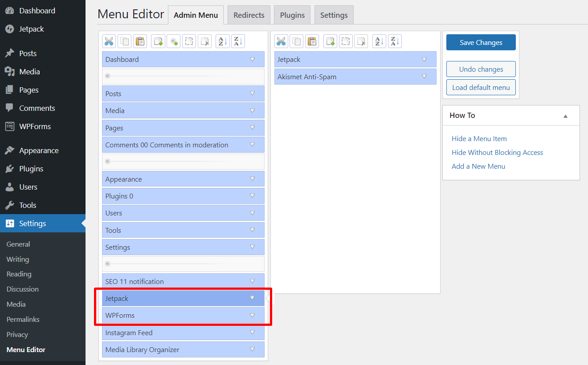Image resolution: width=588 pixels, height=365 pixels.
Task: Expand the Akismet Anti-Spam submenu item arrow
Action: click(424, 77)
